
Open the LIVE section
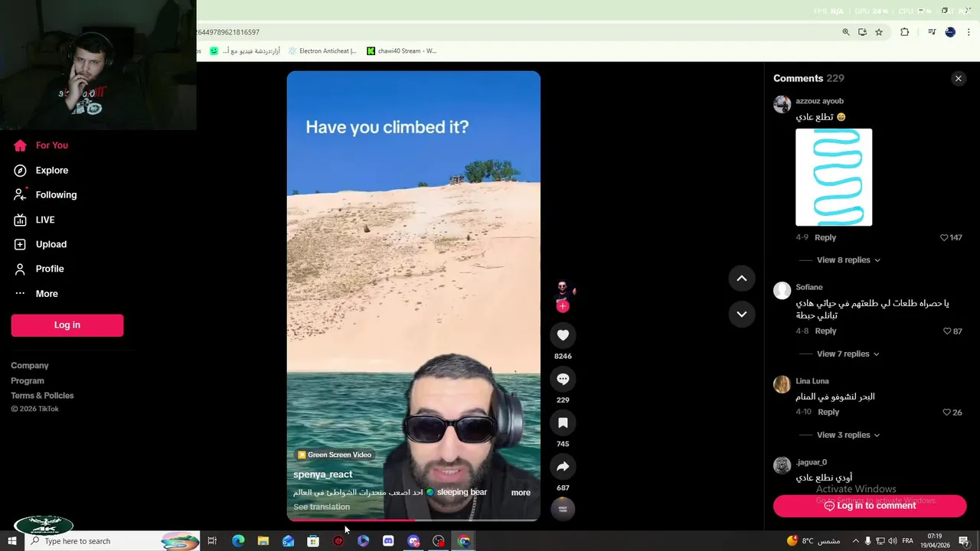(45, 220)
